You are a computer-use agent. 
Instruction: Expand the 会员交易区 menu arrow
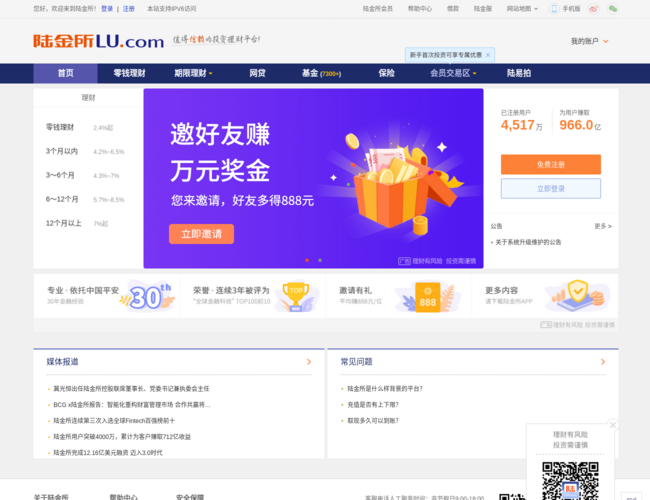pos(474,73)
